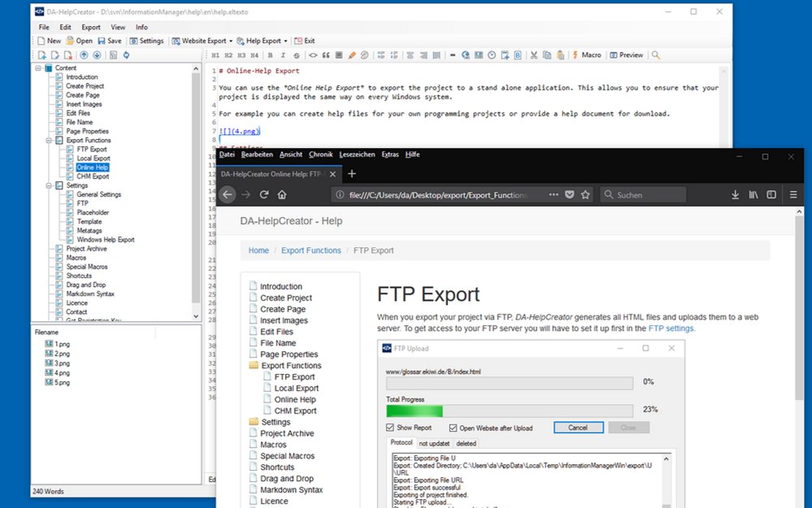This screenshot has width=812, height=508.
Task: Click the Macro button
Action: 587,55
